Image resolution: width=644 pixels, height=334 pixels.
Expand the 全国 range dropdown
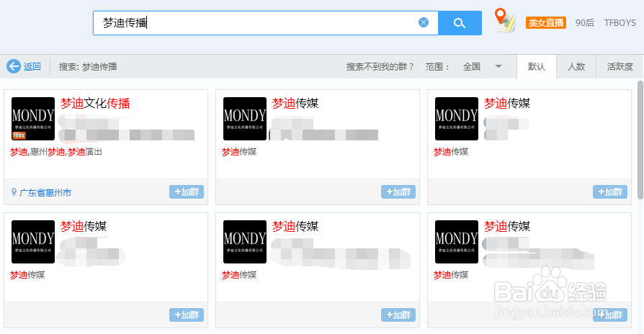(x=482, y=66)
